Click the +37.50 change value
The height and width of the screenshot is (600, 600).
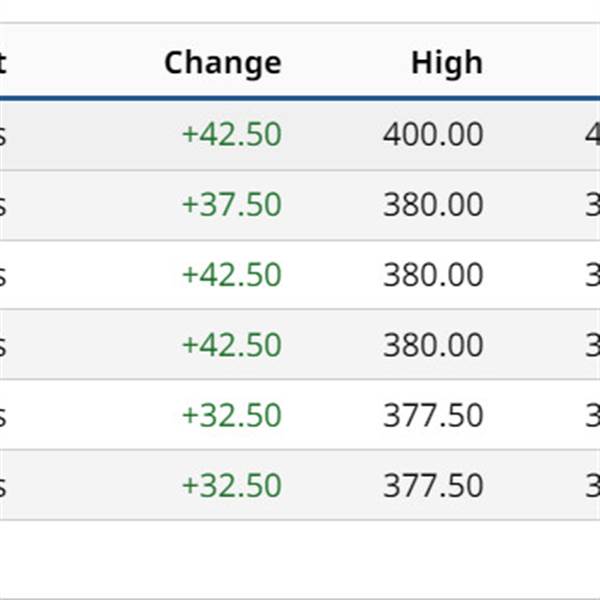pos(231,205)
